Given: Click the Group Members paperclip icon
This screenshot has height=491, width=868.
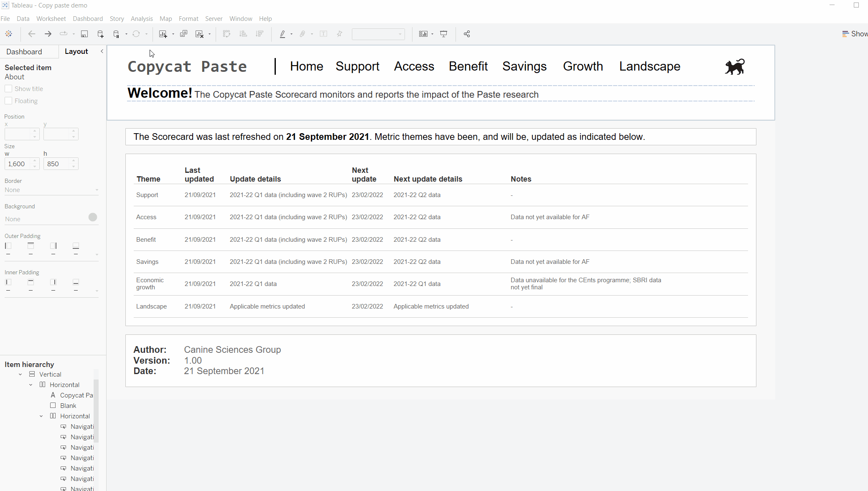Looking at the screenshot, I should (303, 34).
